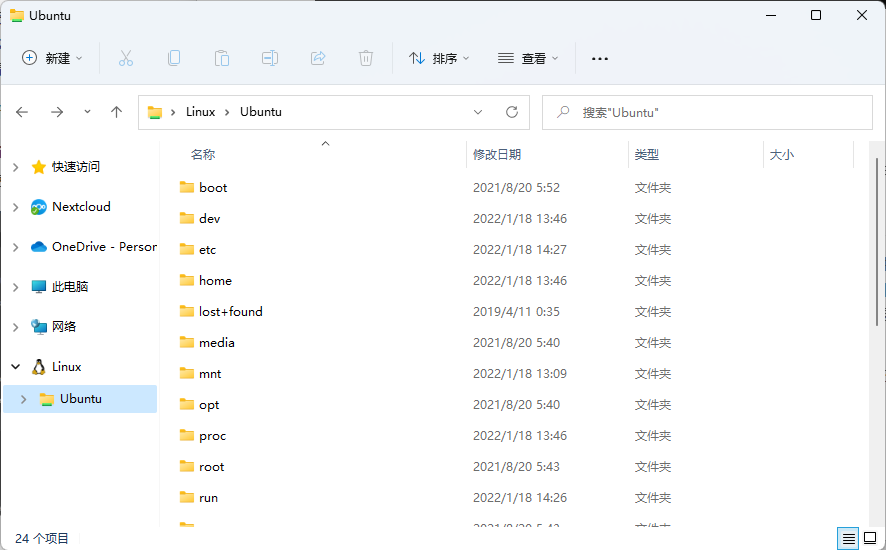Expand the 此电脑 tree node
886x550 pixels.
16,287
